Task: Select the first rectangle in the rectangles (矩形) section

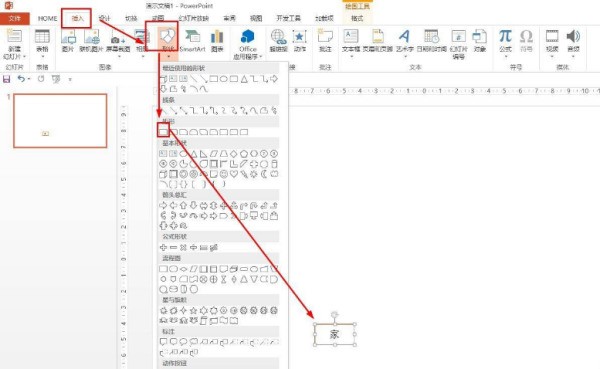Action: 163,132
